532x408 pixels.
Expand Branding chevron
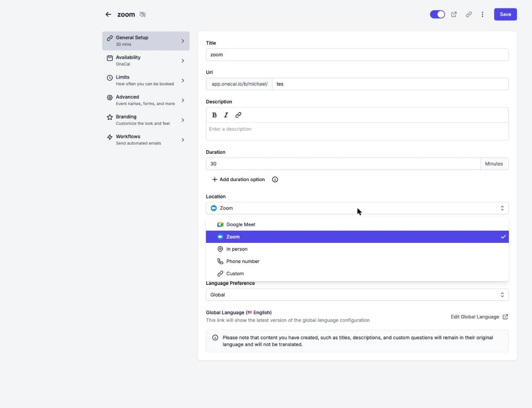[x=183, y=120]
